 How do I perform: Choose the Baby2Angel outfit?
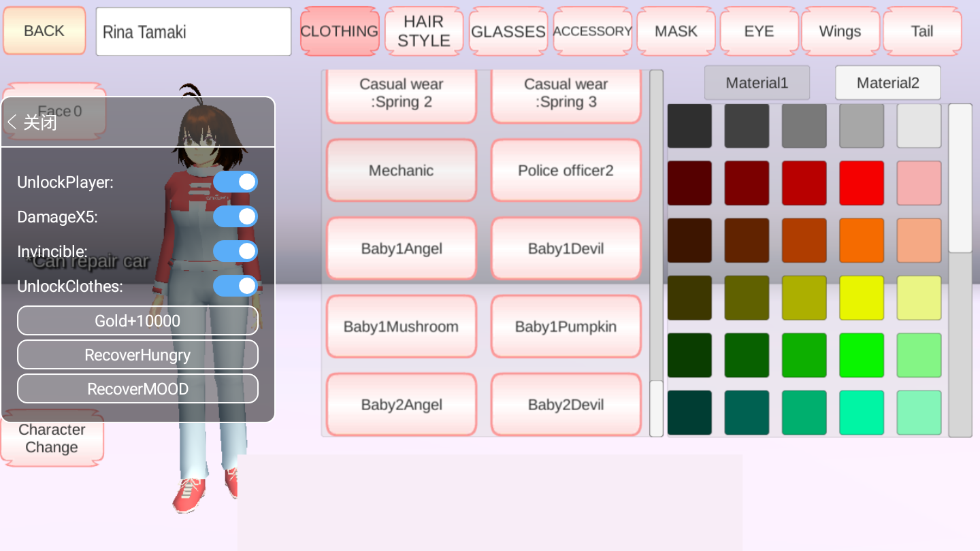pyautogui.click(x=402, y=405)
